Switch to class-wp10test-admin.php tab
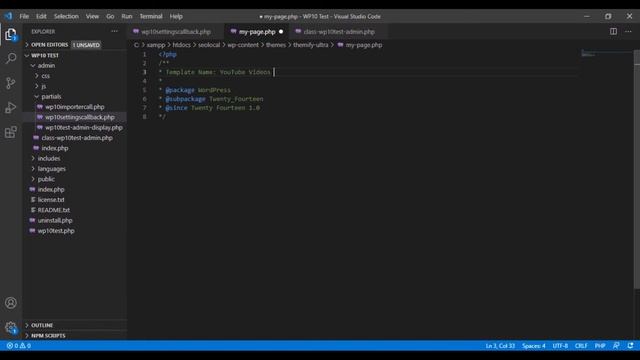The width and height of the screenshot is (640, 360). click(339, 31)
